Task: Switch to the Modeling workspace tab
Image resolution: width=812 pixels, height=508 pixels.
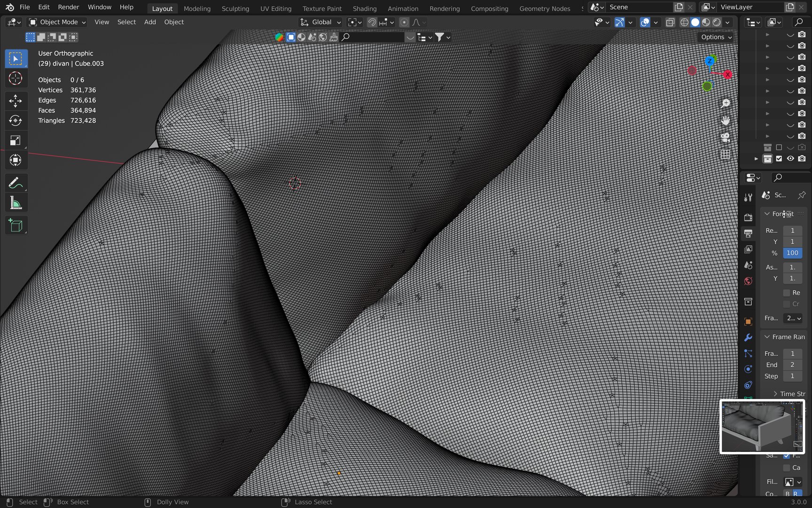Action: 197,8
